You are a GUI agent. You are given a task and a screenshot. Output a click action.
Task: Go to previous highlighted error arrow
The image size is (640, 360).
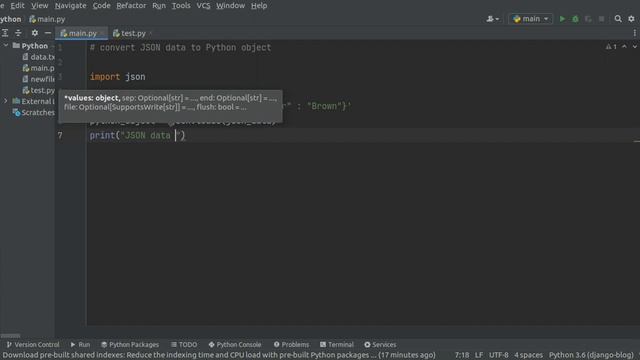(x=624, y=47)
